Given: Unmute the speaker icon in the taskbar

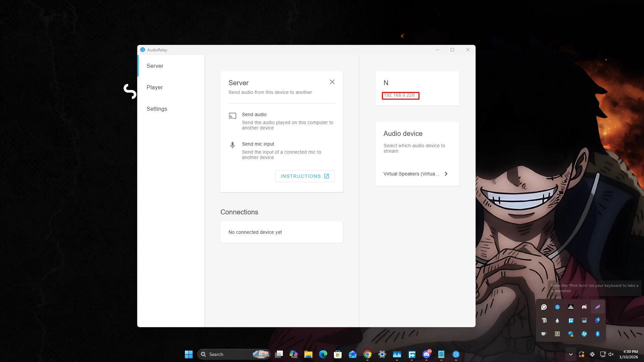Looking at the screenshot, I should 611,354.
